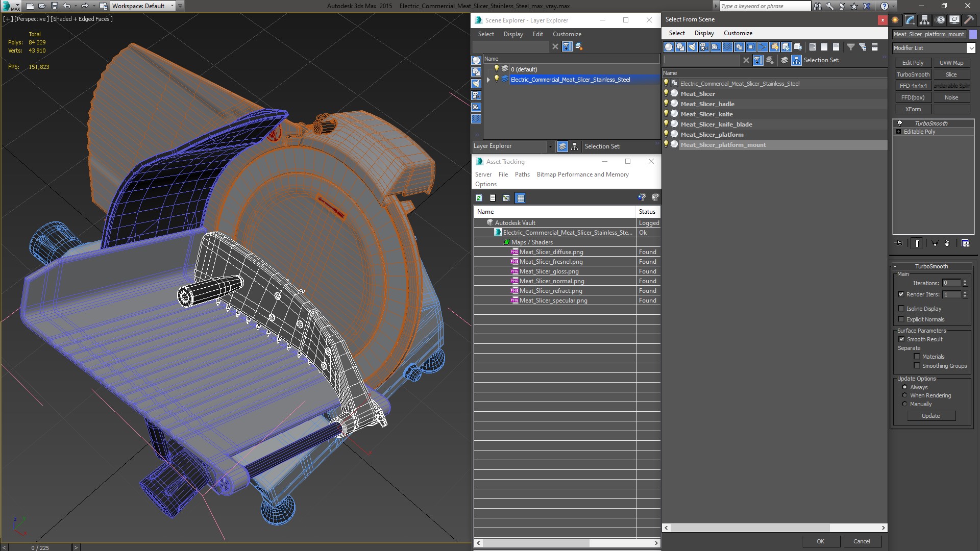Open the Modify command panel tab
The width and height of the screenshot is (980, 551).
(910, 20)
